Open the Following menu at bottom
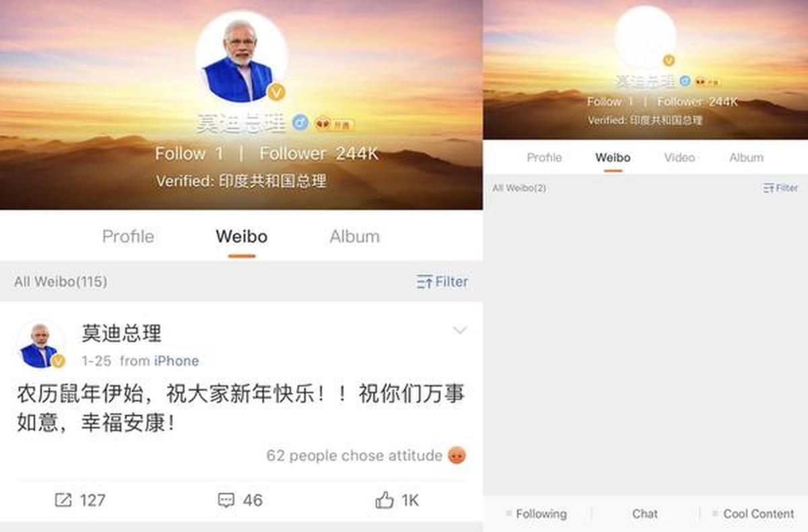 [537, 513]
